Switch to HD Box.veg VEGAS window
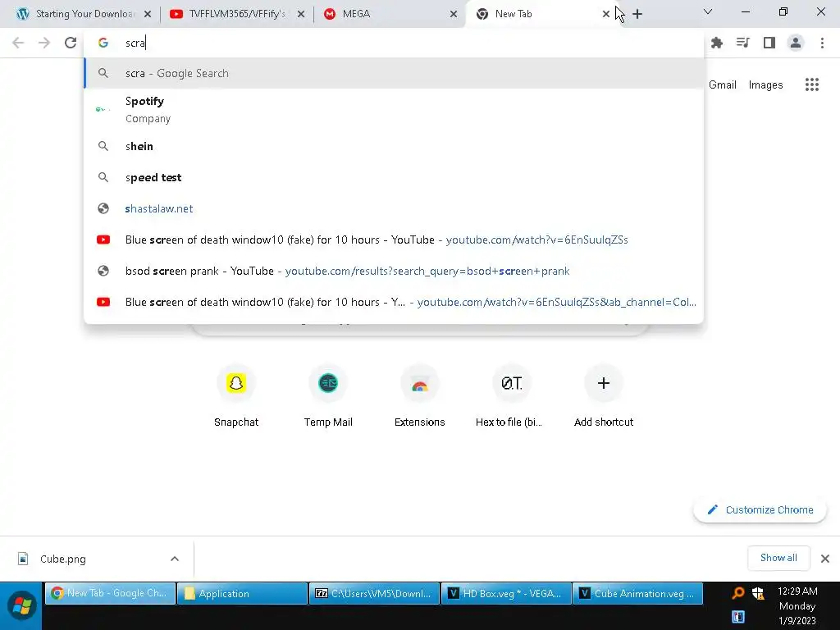The image size is (840, 630). coord(505,593)
